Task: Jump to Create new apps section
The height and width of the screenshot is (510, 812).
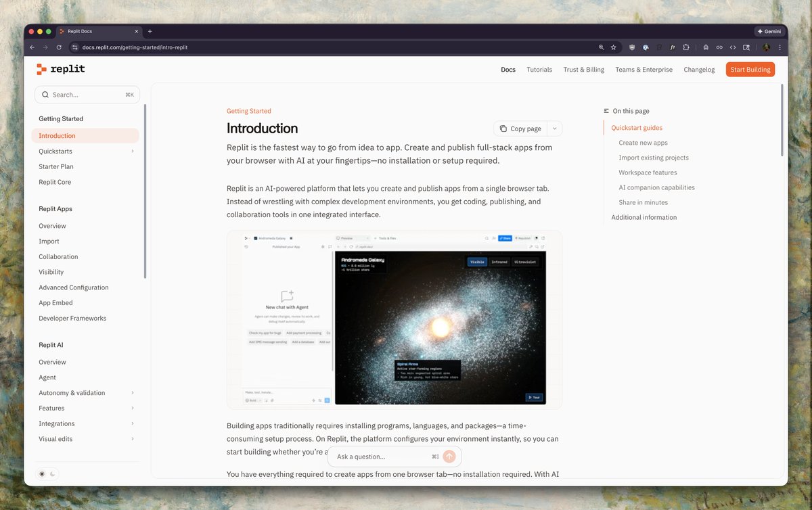Action: (x=643, y=143)
